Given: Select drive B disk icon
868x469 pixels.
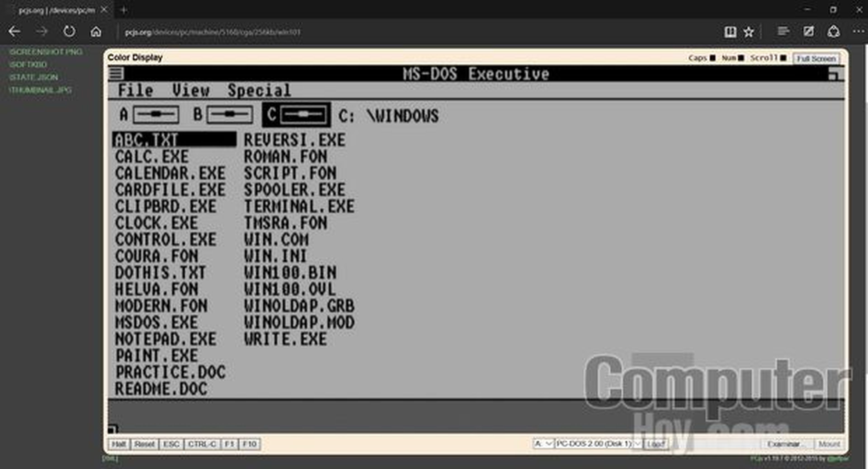Looking at the screenshot, I should pyautogui.click(x=230, y=115).
